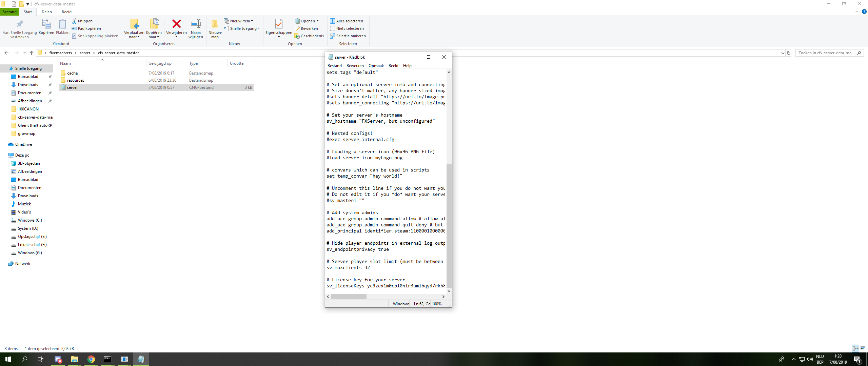This screenshot has width=868, height=366.
Task: Click the Nieuwe map folder icon
Action: (215, 24)
